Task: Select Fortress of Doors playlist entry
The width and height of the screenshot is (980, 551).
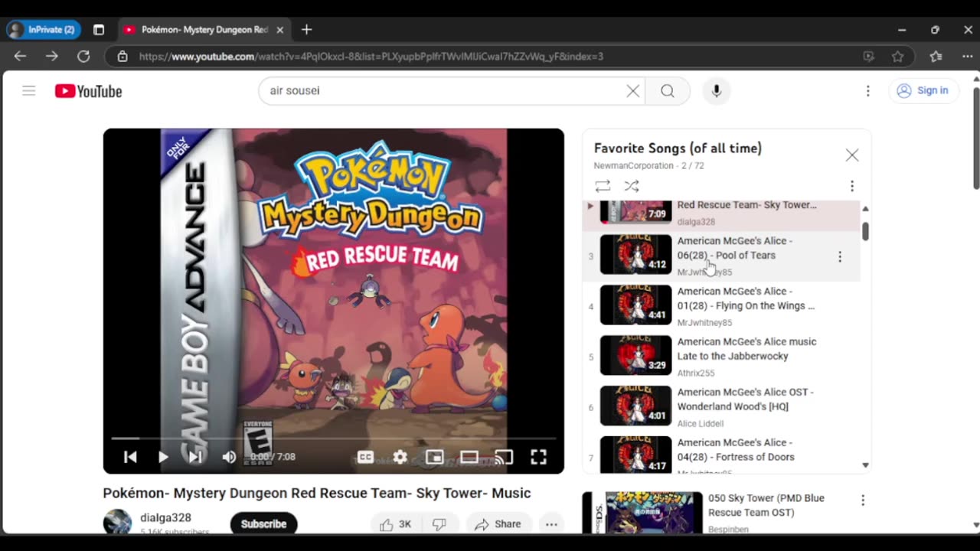Action: click(x=721, y=454)
